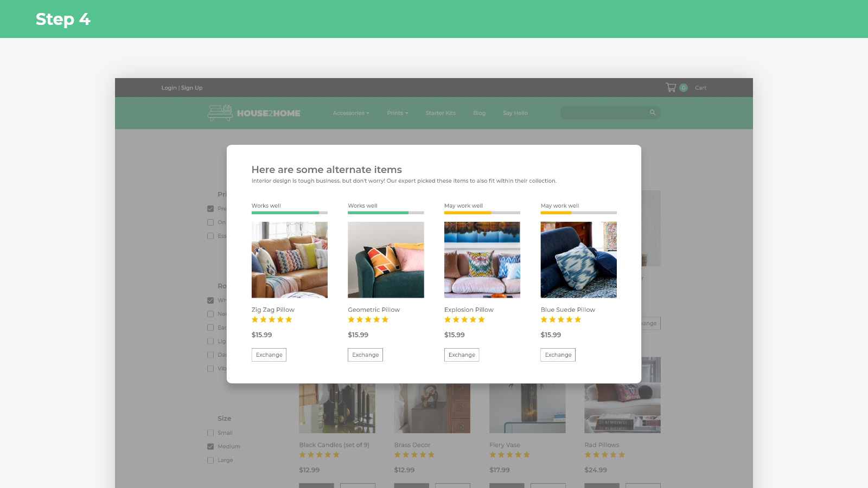Expand the Prints dropdown menu
Screen dimensions: 868x488
tap(398, 113)
